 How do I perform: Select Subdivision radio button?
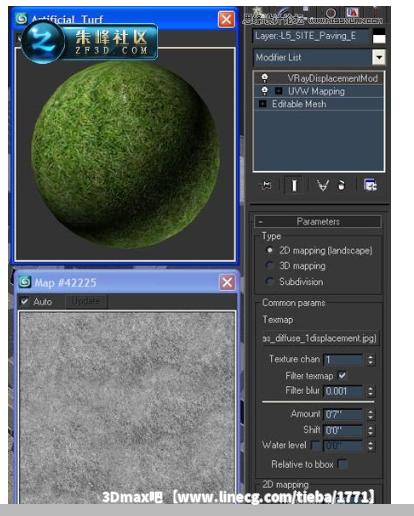(x=270, y=281)
